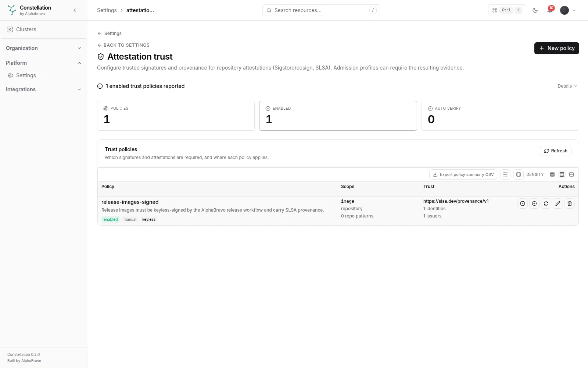Click the Settings breadcrumb in top bar
The image size is (588, 368).
107,10
